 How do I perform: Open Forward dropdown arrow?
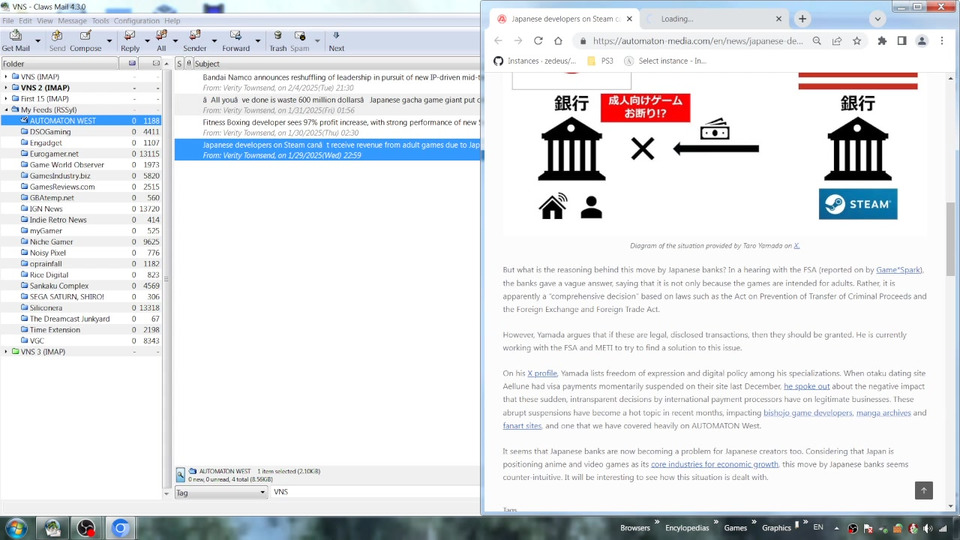258,42
